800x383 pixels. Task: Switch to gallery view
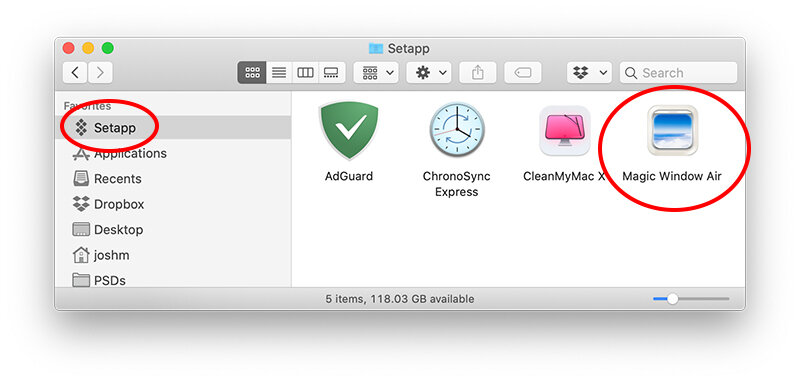click(x=332, y=72)
